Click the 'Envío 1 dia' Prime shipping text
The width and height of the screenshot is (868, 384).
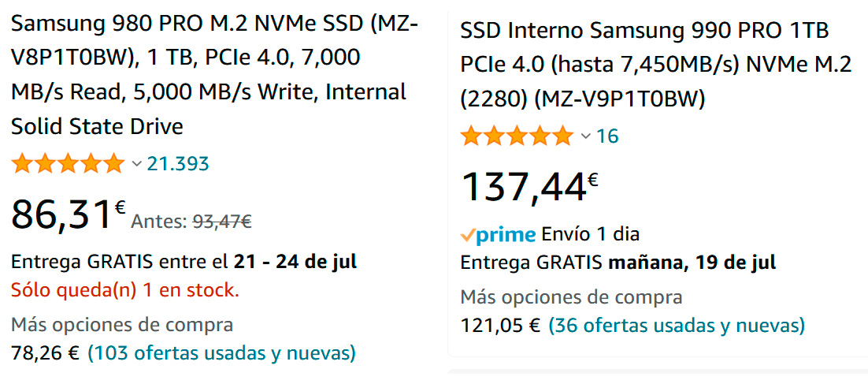(x=590, y=234)
